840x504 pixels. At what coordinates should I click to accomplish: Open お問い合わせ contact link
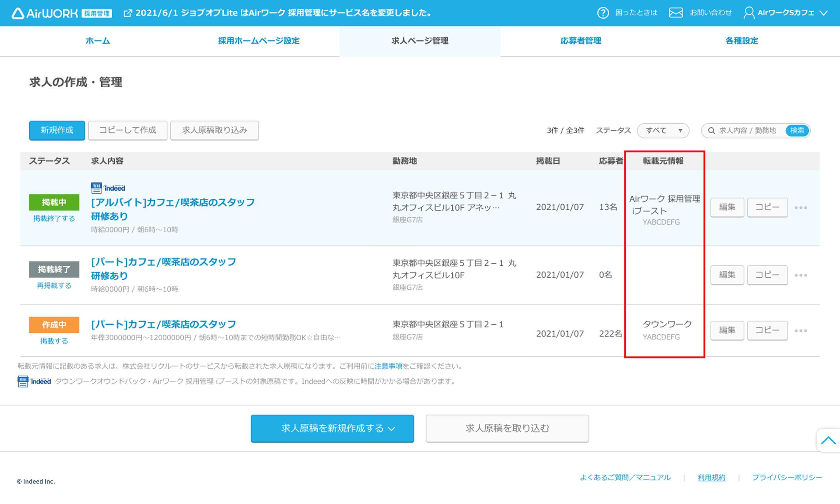710,13
